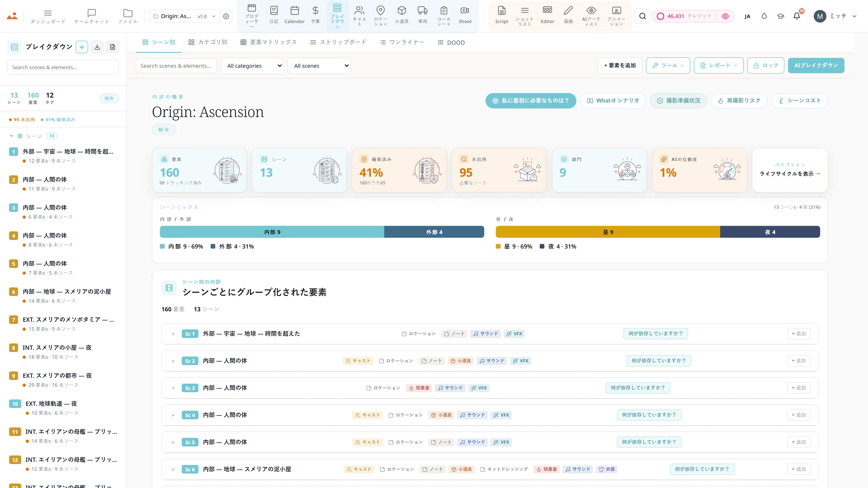Open the ツール dropdown
Screen dimensions: 868x488
(668, 65)
